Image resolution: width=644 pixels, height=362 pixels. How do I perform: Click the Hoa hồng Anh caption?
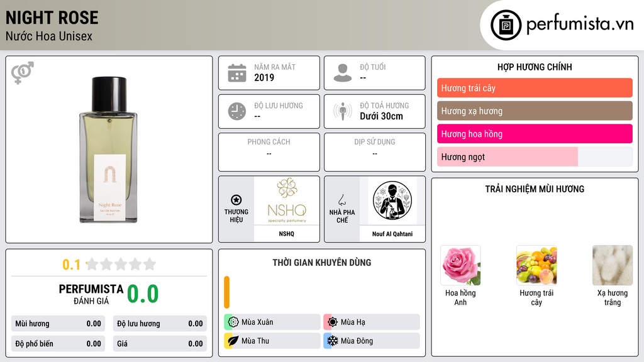pos(460,297)
